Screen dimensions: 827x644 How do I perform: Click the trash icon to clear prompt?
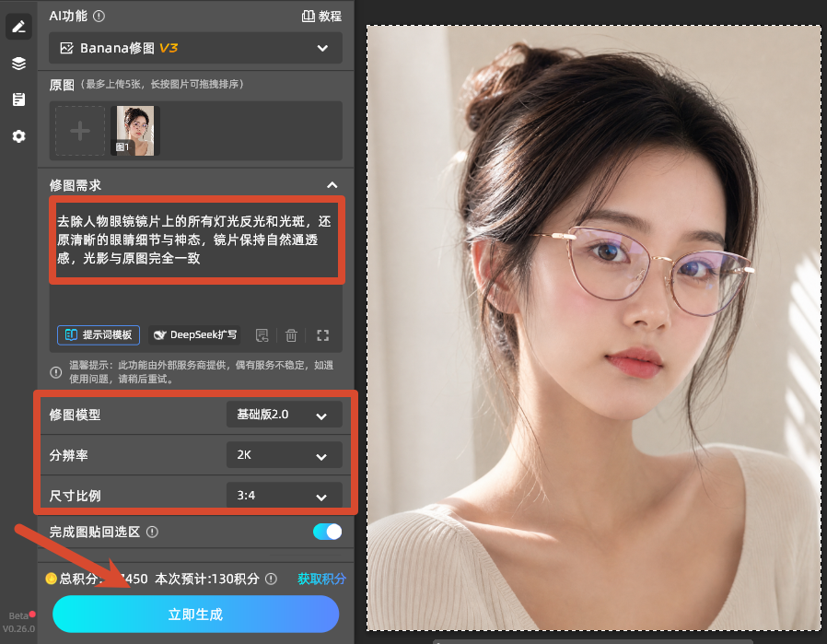291,335
